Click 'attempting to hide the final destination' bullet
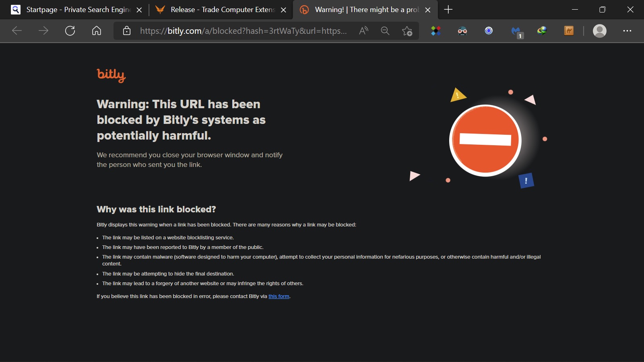 168,274
